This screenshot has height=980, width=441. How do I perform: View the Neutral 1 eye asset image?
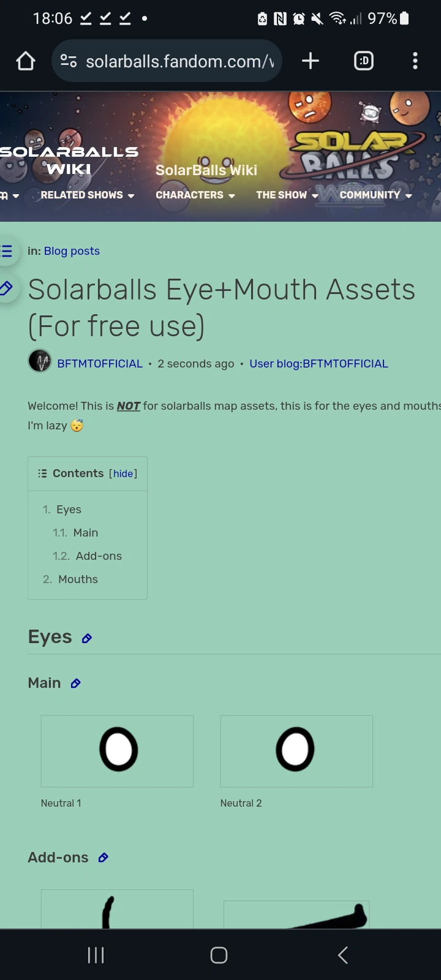click(117, 751)
